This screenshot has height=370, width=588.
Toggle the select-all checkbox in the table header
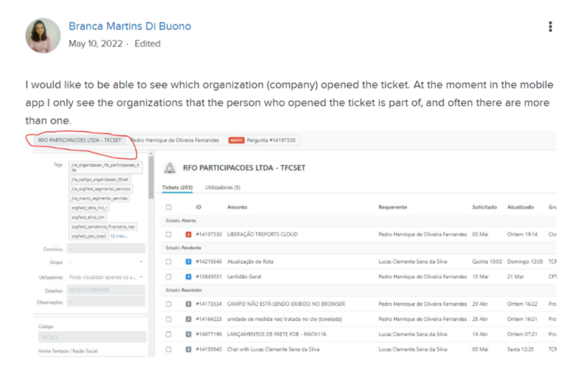[168, 207]
